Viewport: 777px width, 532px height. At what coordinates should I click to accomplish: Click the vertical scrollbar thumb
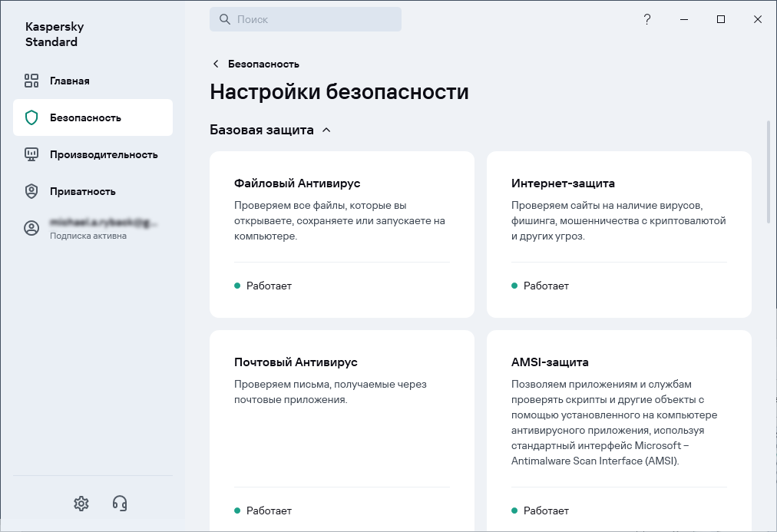coord(769,171)
